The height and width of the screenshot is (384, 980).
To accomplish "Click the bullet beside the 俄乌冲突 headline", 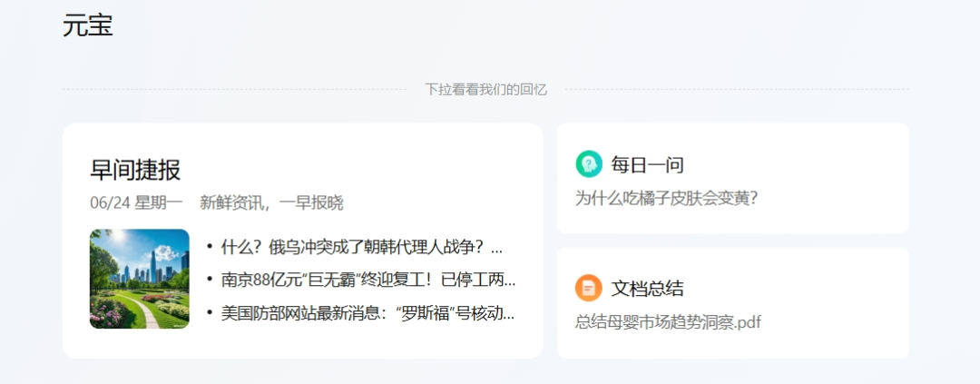I will coord(210,247).
